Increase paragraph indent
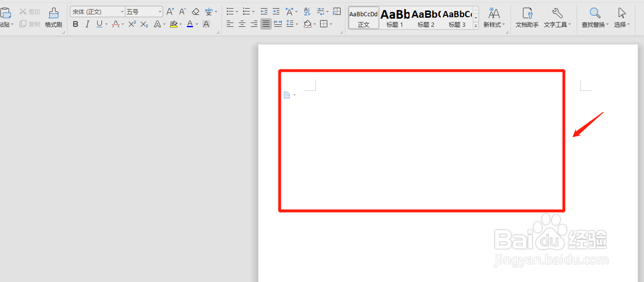 click(x=276, y=11)
